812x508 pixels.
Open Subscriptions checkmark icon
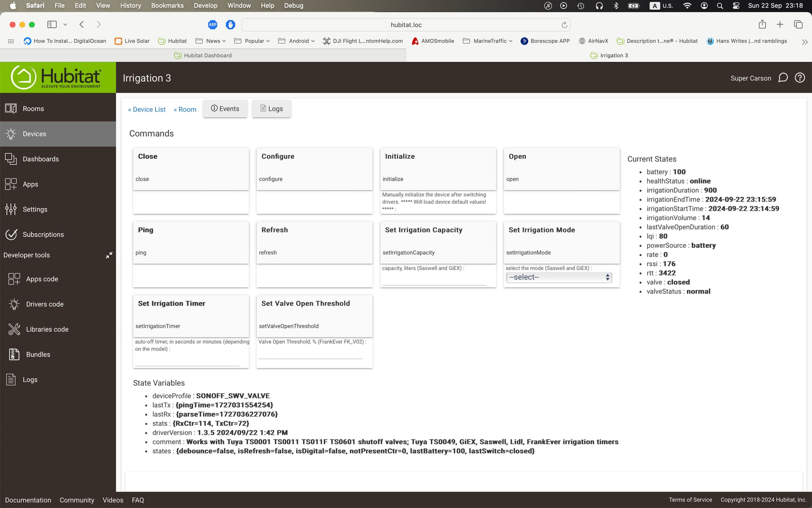point(11,235)
